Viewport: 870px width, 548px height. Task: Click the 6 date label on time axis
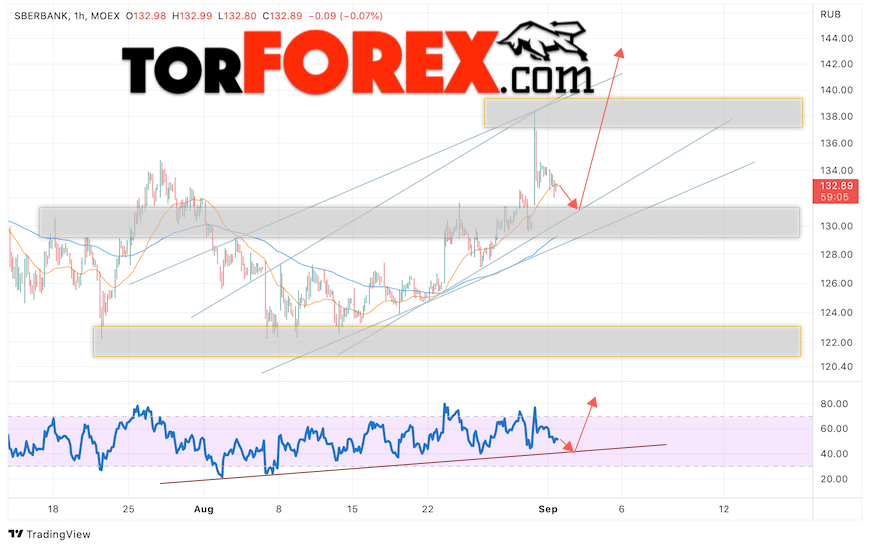click(621, 509)
